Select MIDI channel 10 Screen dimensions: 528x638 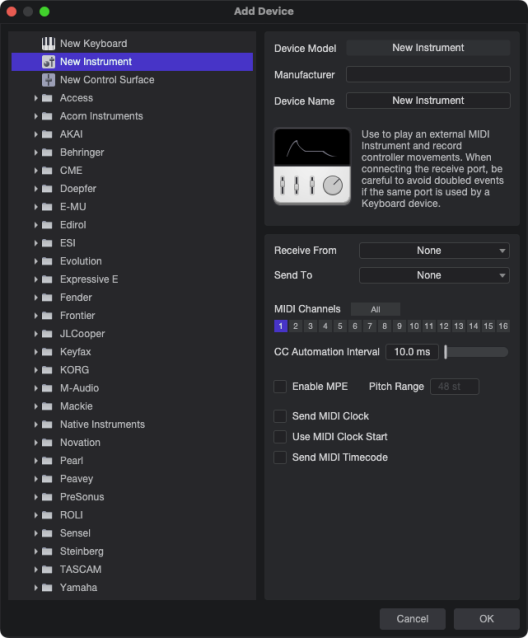[x=414, y=326]
